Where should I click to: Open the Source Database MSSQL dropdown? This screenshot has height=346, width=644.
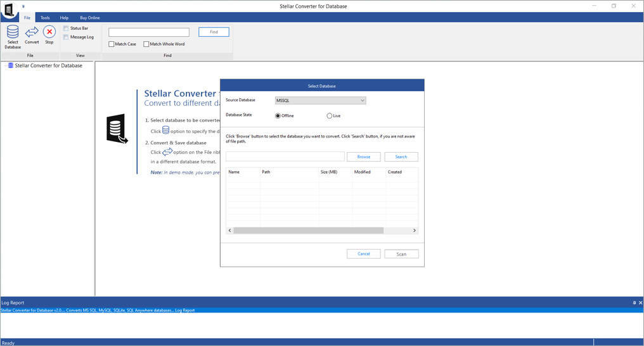pos(320,100)
